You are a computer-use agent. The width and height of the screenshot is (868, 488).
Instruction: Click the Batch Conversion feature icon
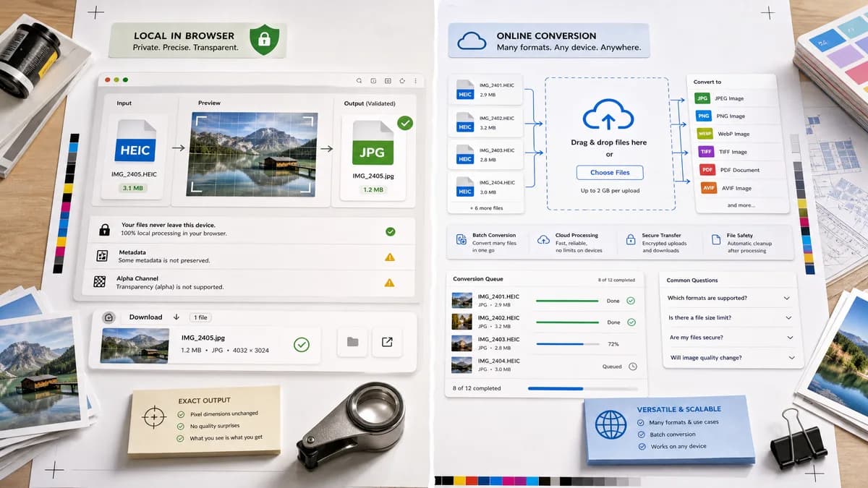tap(461, 239)
